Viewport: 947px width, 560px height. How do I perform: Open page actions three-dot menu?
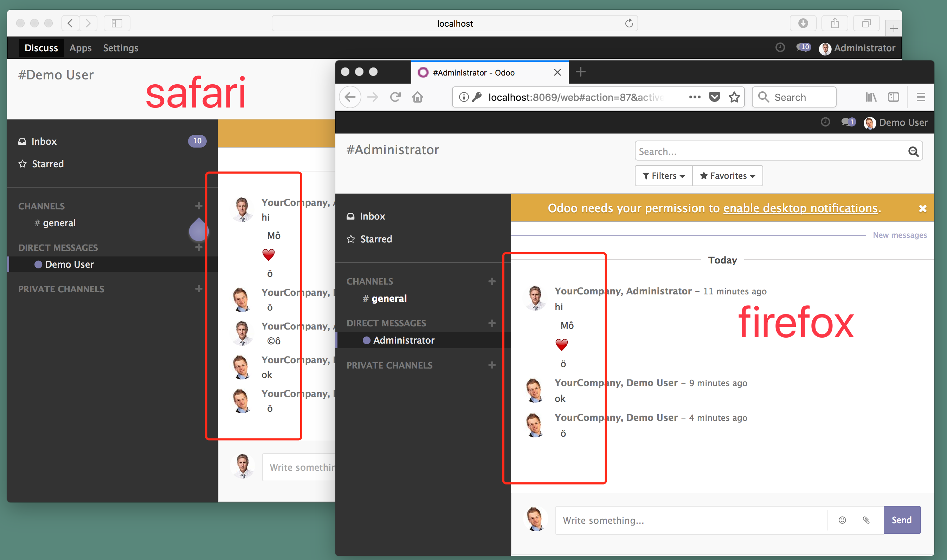695,97
